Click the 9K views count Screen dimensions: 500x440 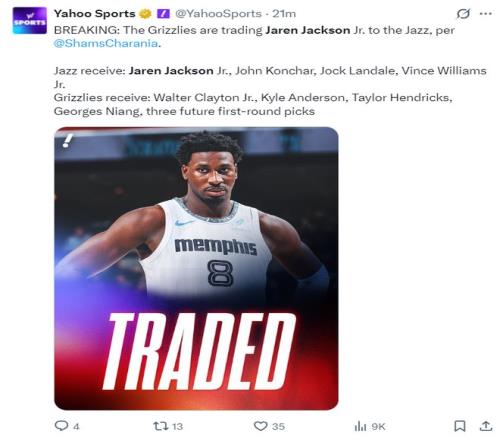(x=378, y=426)
